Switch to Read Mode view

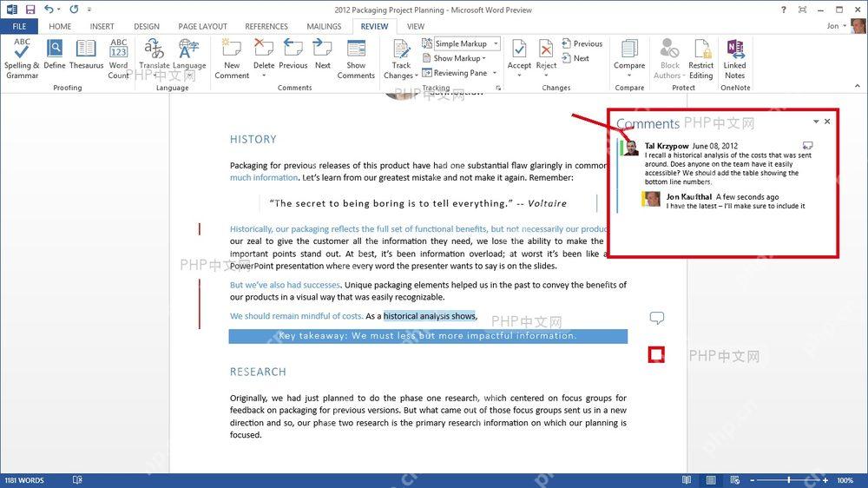point(687,480)
